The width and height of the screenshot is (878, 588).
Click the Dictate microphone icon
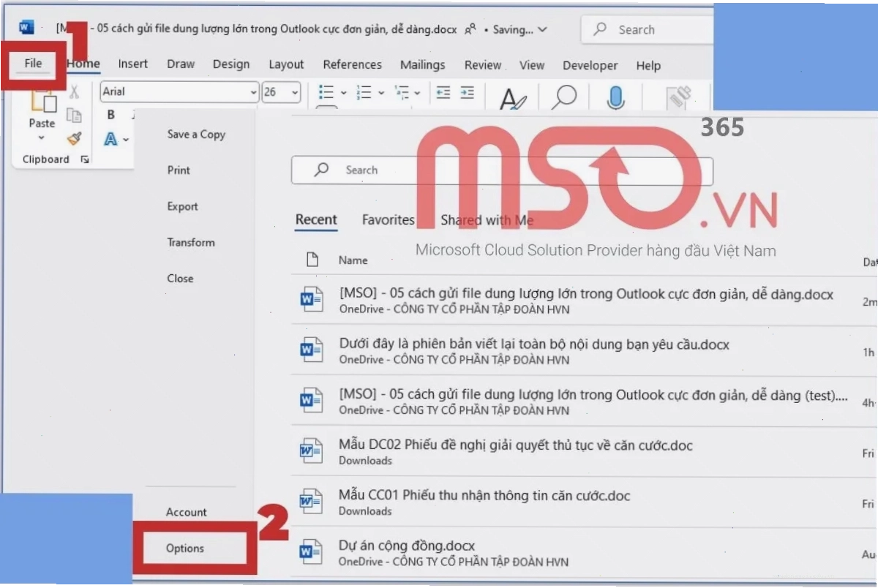(x=615, y=98)
